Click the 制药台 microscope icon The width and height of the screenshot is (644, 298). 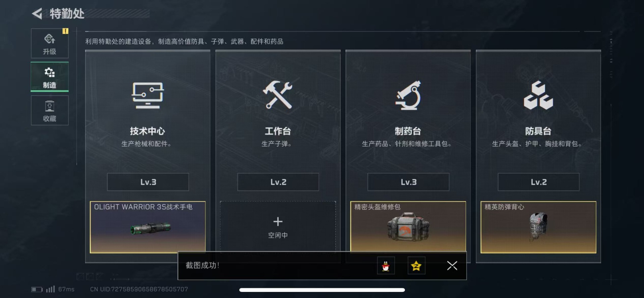pos(408,95)
